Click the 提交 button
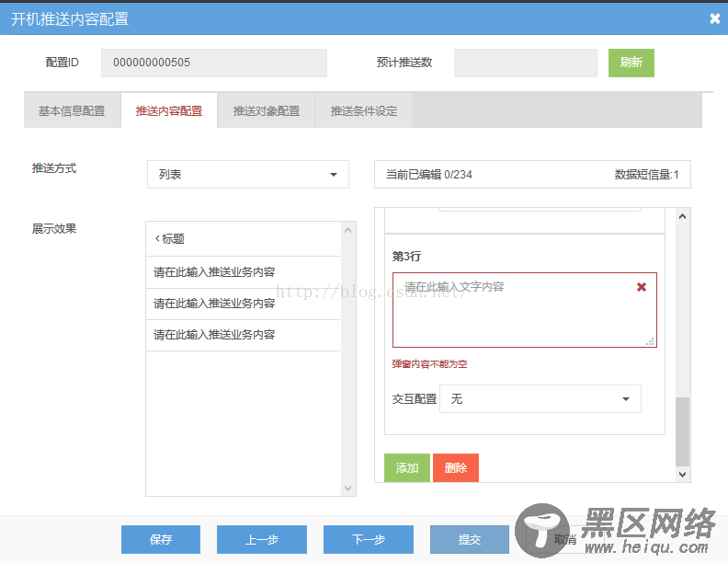 tap(470, 539)
